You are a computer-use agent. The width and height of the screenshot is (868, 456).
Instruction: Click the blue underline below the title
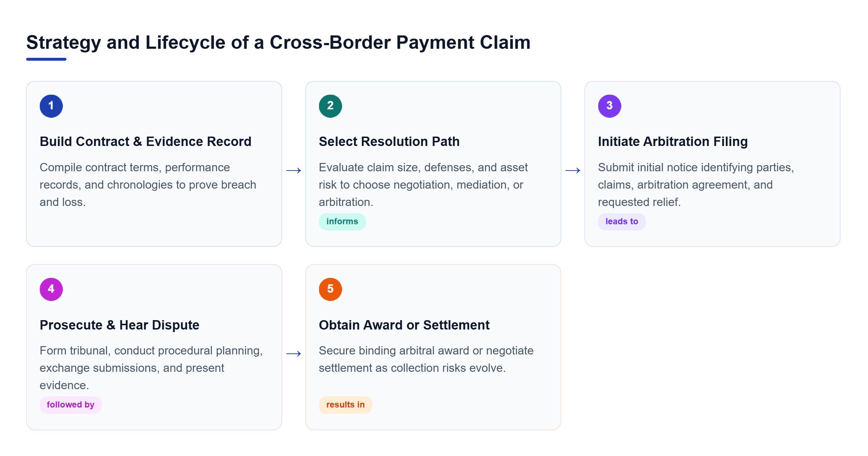(x=46, y=59)
